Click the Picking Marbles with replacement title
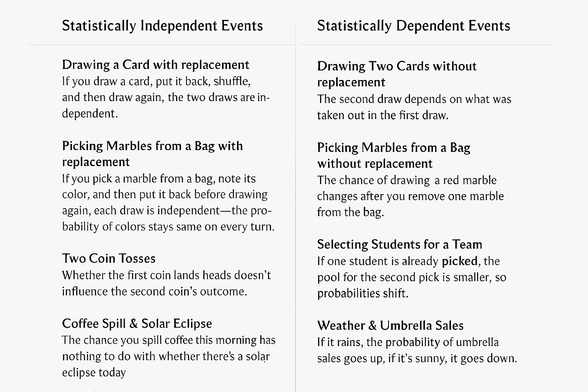This screenshot has width=588, height=392. (152, 154)
